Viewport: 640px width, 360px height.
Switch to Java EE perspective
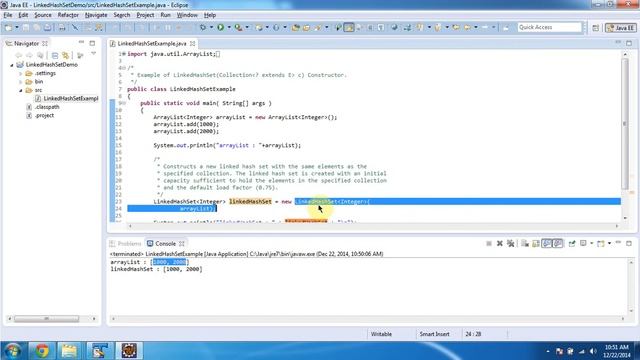pos(621,28)
